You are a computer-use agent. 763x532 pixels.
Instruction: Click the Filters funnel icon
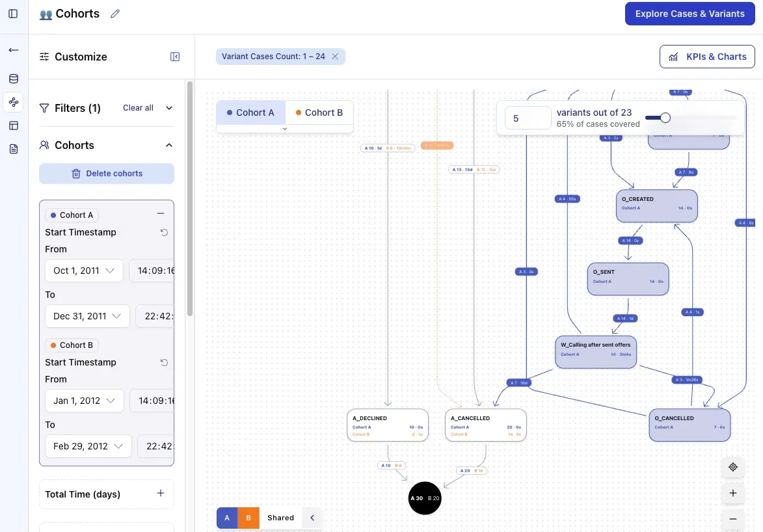tap(44, 108)
